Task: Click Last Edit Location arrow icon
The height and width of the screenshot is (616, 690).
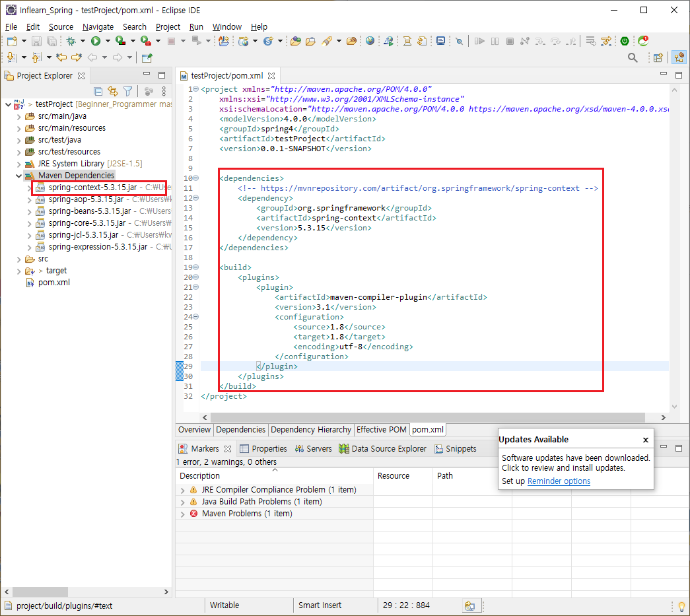Action: coord(61,57)
